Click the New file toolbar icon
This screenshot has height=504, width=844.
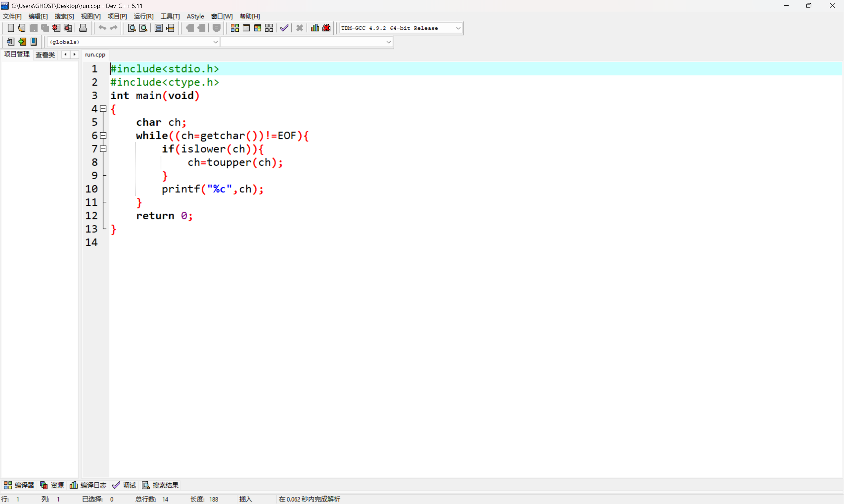11,28
